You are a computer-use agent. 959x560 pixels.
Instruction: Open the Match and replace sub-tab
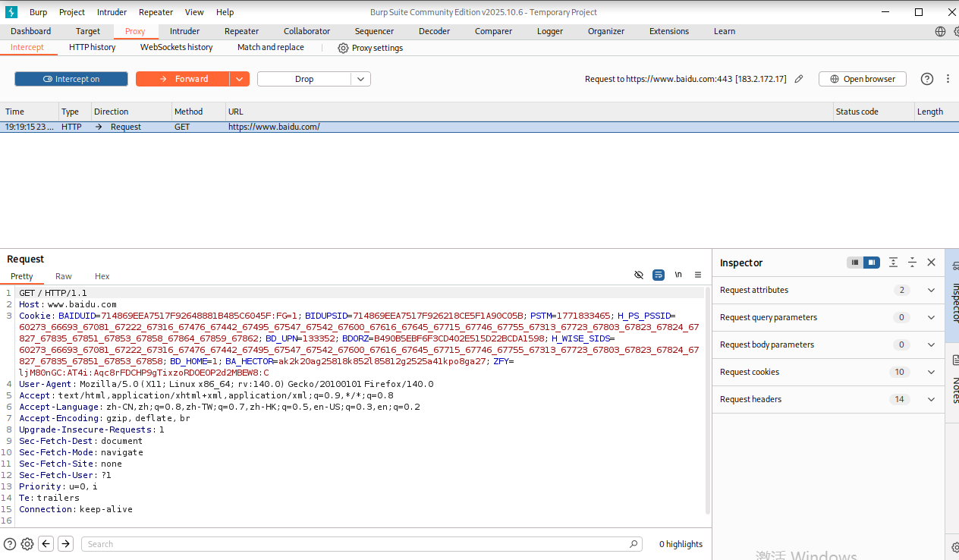(270, 47)
